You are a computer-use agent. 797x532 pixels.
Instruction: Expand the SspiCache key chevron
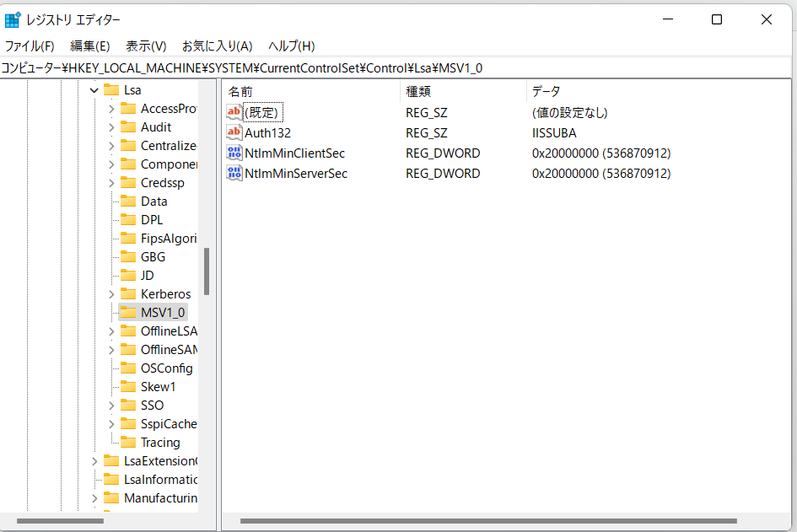111,424
